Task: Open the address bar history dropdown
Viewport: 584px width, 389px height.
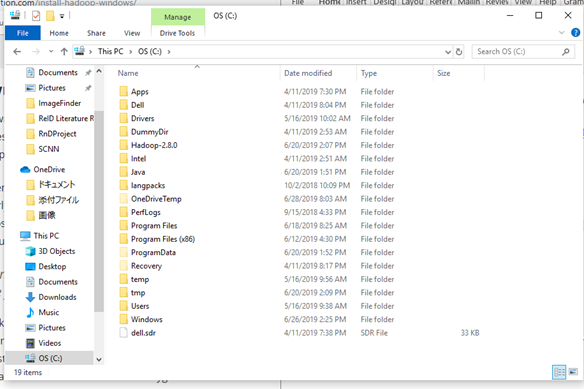Action: pos(448,52)
